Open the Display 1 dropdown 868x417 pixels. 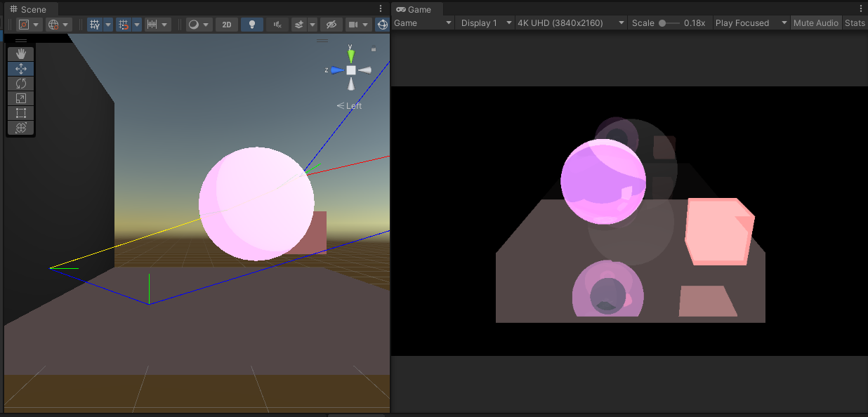coord(485,23)
